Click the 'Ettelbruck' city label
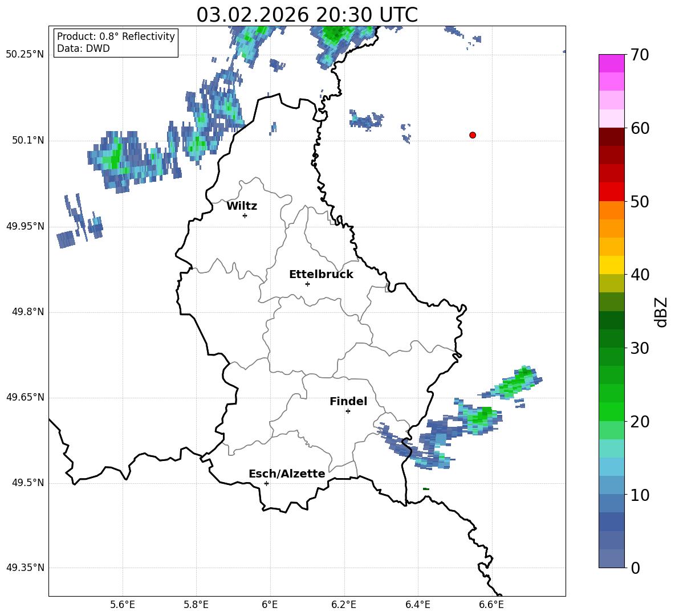The height and width of the screenshot is (616, 675). click(321, 275)
